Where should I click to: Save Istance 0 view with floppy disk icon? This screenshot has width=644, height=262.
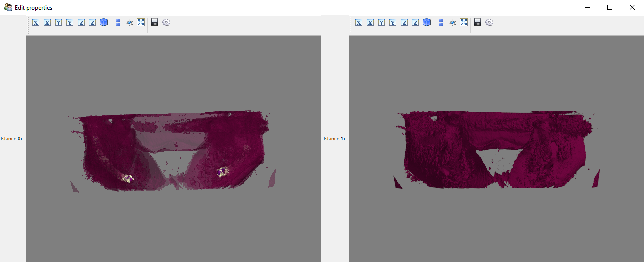(x=154, y=22)
